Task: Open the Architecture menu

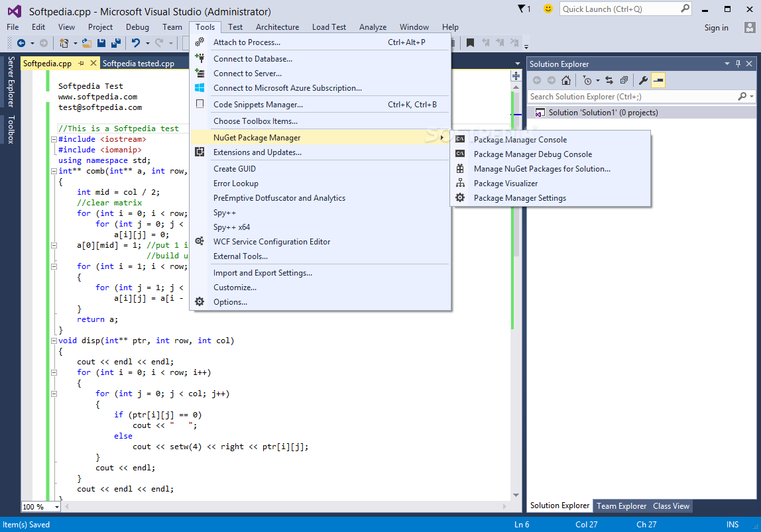Action: coord(277,27)
